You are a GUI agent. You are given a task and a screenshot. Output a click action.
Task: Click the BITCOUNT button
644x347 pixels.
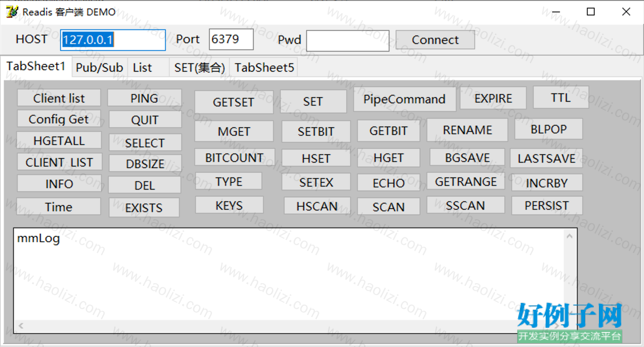click(x=234, y=157)
